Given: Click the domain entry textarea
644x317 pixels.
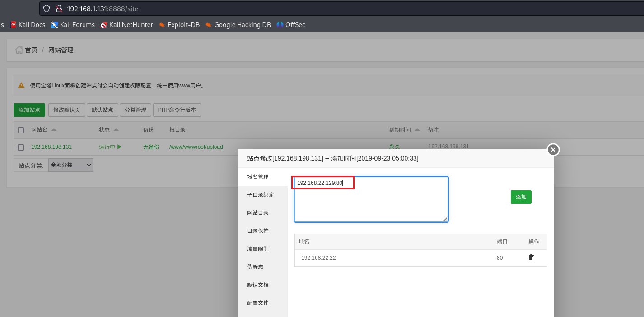Looking at the screenshot, I should [x=371, y=204].
